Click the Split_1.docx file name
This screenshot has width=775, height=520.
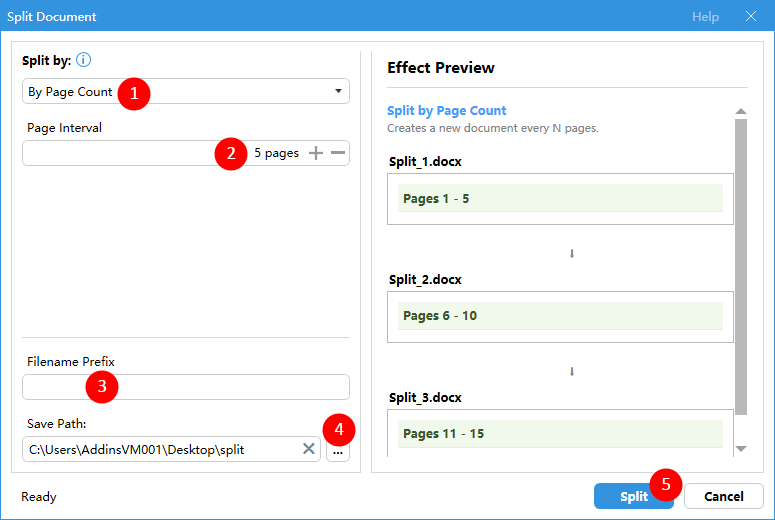pos(425,162)
